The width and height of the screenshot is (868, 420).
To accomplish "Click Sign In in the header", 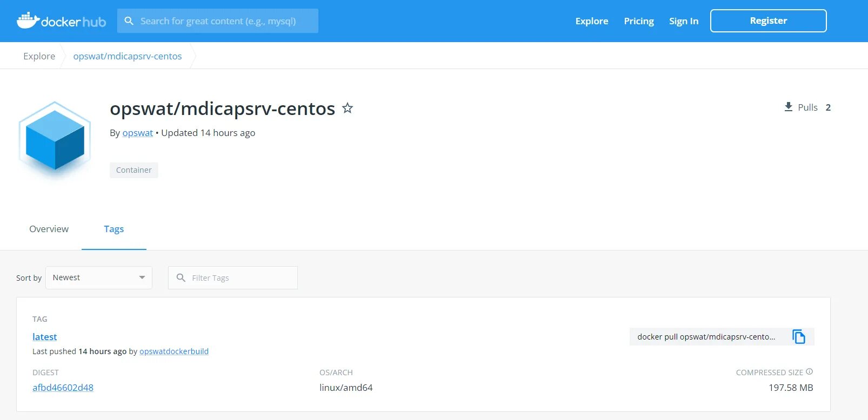I will pos(684,21).
